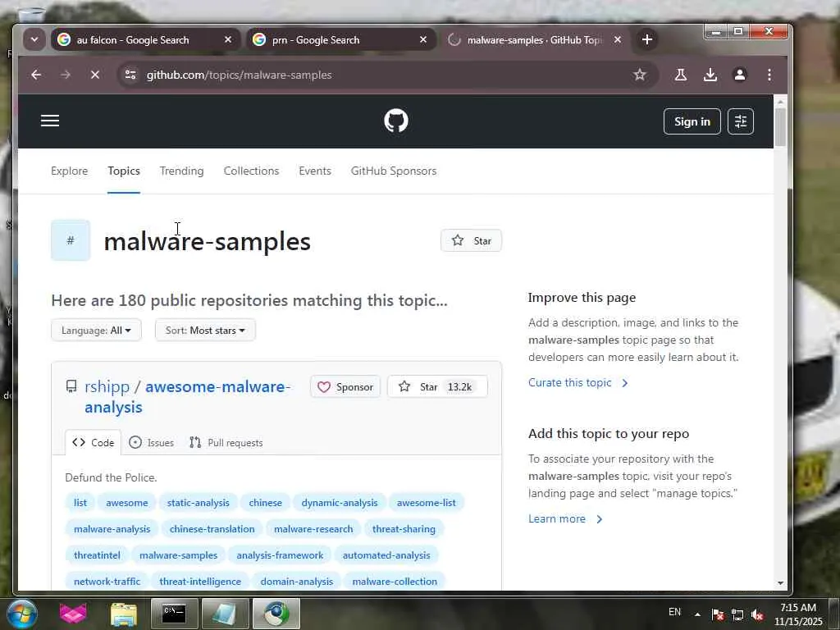Screen dimensions: 840x630
Task: Open the command prompt taskbar icon
Action: pyautogui.click(x=174, y=614)
